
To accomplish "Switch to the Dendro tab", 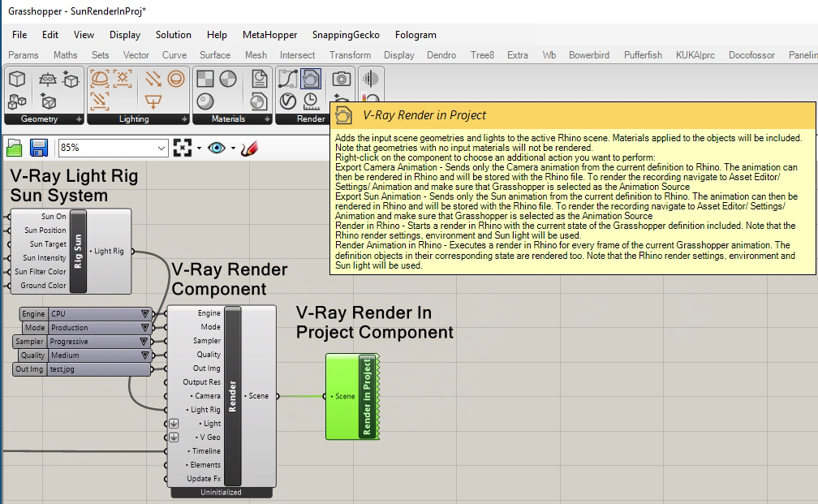I will tap(441, 55).
